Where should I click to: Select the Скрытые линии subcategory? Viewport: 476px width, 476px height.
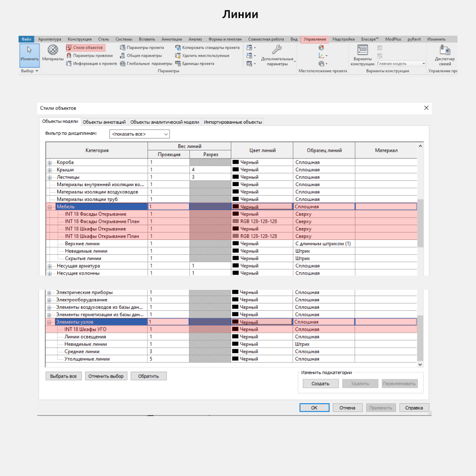pyautogui.click(x=83, y=258)
